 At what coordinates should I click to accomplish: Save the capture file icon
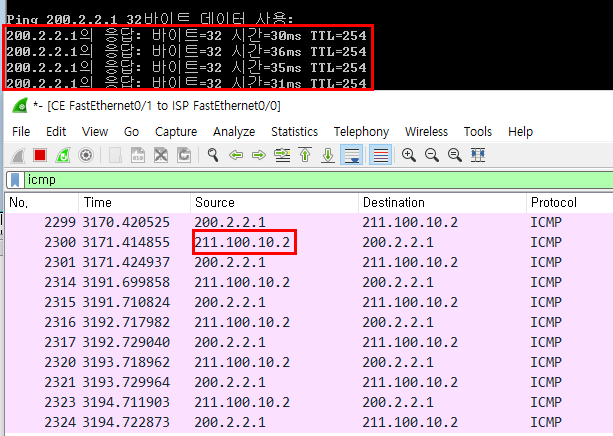[x=138, y=155]
